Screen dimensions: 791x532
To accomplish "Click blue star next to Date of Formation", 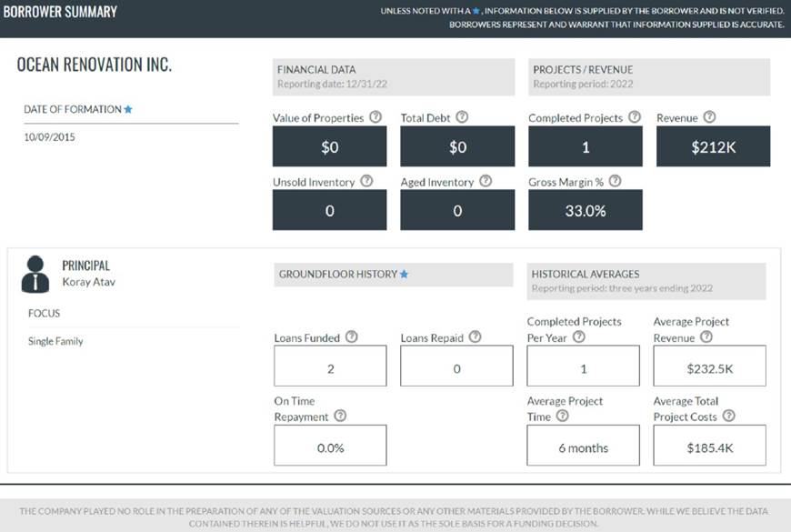I will click(128, 109).
